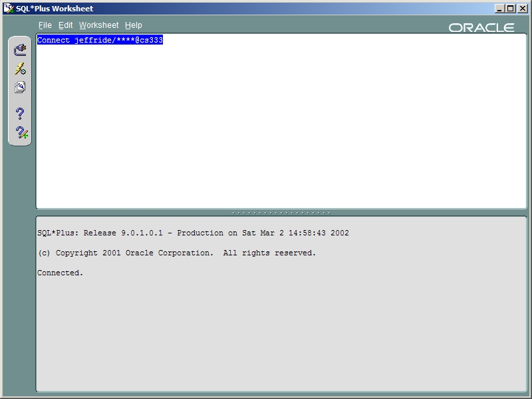
Task: Minimize the SQL*Plus Worksheet window
Action: [501, 9]
